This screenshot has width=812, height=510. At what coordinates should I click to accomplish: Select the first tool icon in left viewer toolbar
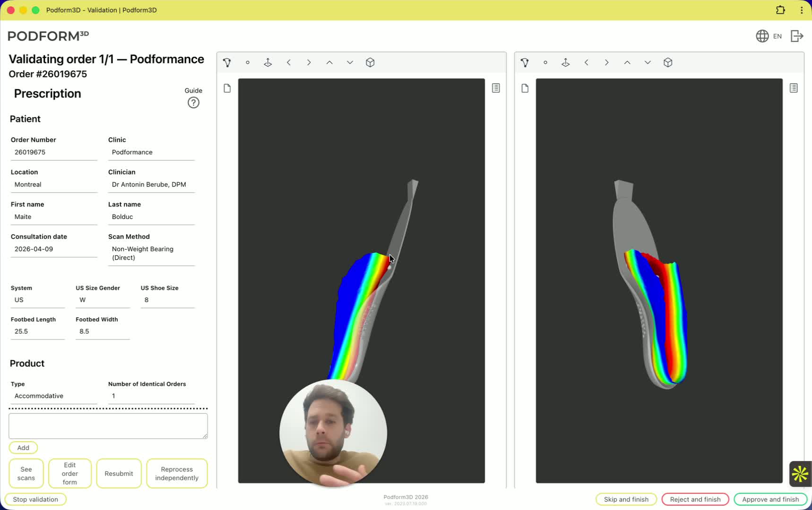click(227, 62)
